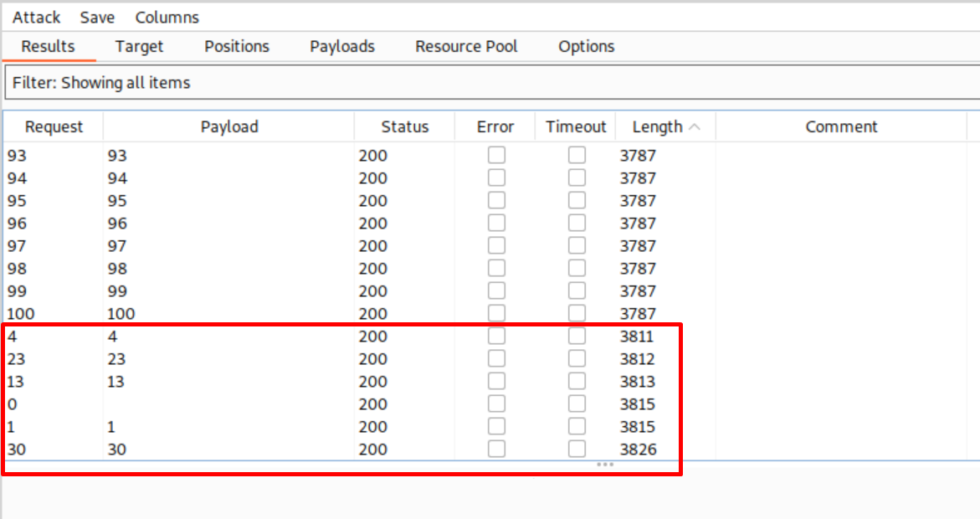The height and width of the screenshot is (519, 980).
Task: Click the panel divider handle with three dots
Action: 604,464
